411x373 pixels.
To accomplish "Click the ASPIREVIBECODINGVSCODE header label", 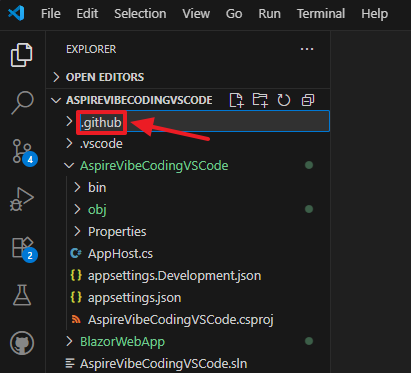I will point(139,100).
